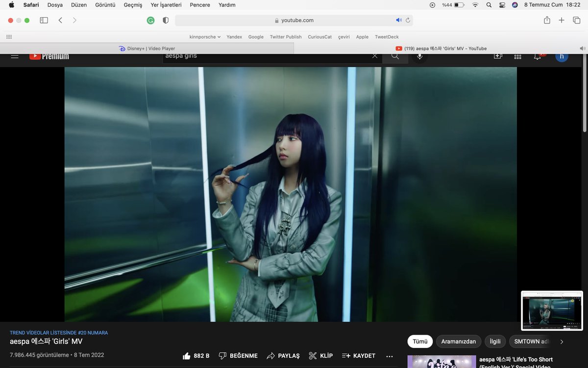Open YouTube notifications bell
Screen dimensions: 588x368
click(538, 56)
